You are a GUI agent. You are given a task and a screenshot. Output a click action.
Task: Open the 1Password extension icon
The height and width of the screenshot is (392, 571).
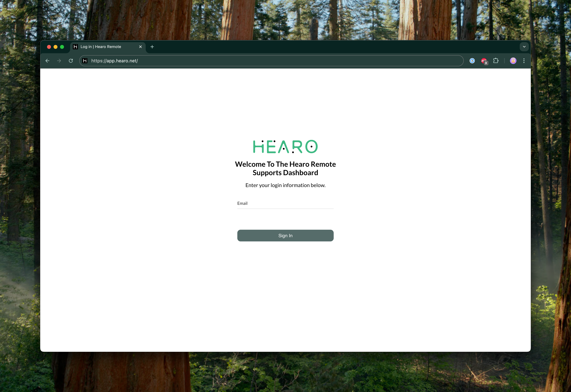(x=472, y=61)
